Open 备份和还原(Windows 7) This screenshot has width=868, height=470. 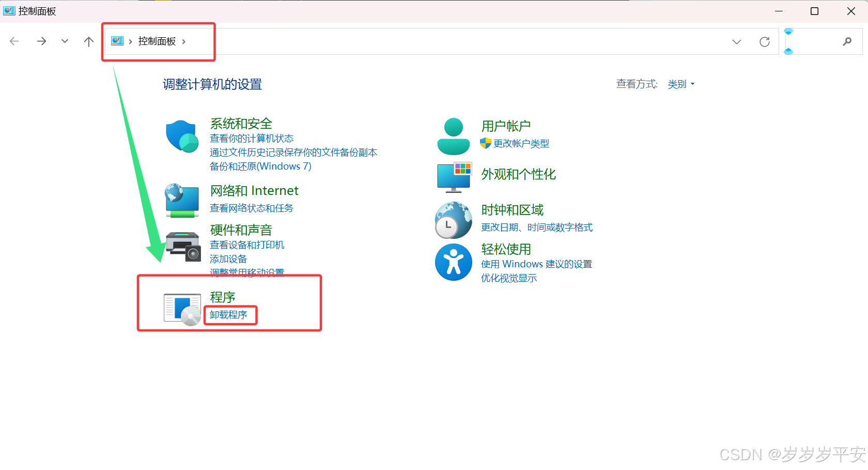tap(260, 166)
